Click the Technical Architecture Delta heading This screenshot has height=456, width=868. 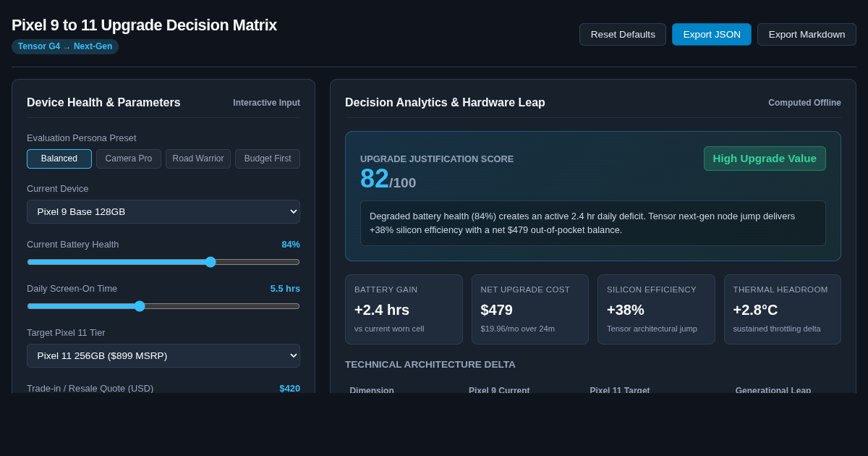coord(430,365)
